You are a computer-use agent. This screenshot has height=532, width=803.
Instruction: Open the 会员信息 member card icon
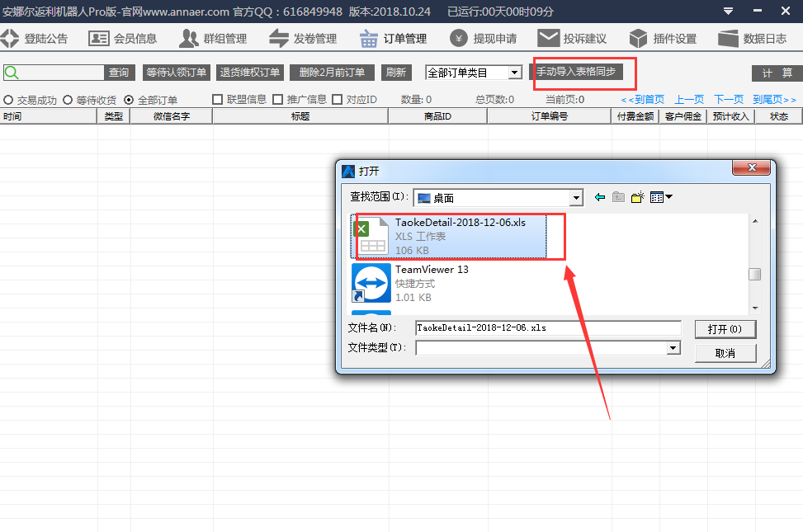[x=99, y=39]
